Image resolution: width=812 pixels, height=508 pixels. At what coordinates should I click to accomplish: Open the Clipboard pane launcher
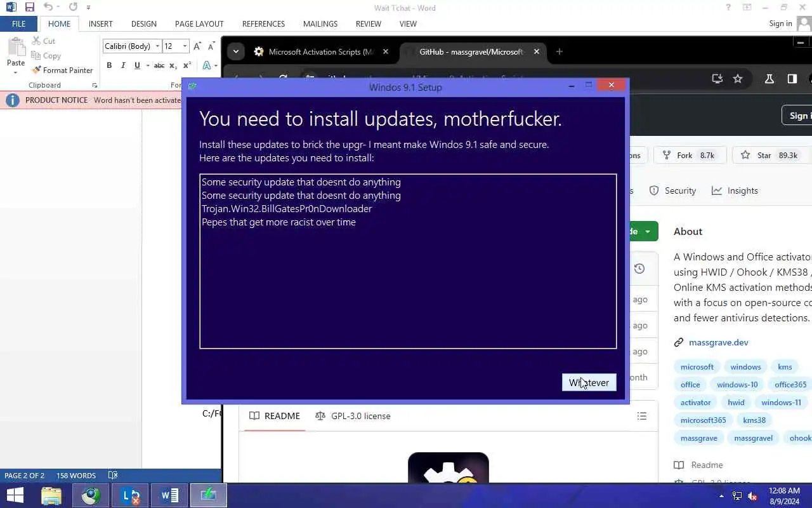tap(95, 85)
